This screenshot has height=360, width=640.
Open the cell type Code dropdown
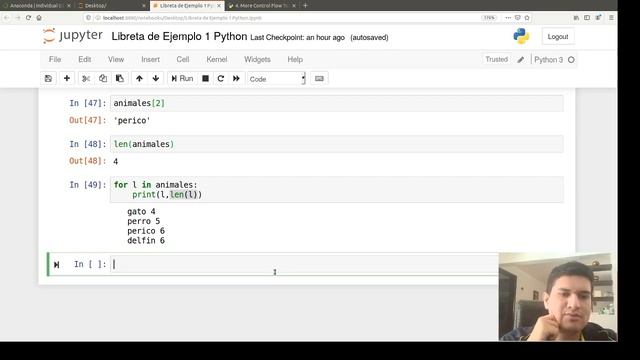(276, 79)
